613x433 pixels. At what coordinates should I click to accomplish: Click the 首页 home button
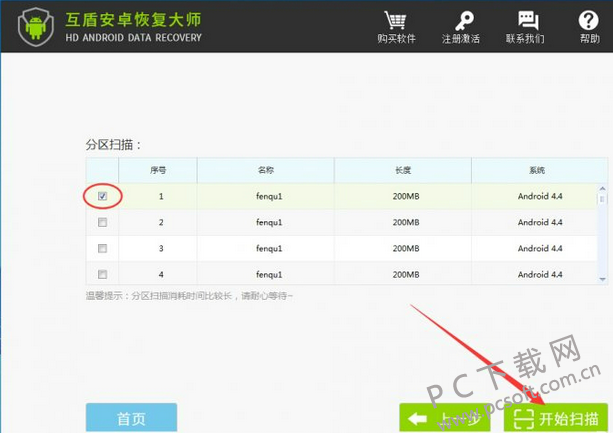131,418
